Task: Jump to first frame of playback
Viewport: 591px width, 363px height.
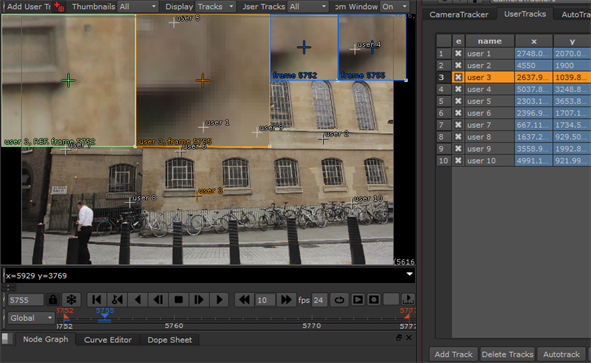Action: click(x=96, y=300)
